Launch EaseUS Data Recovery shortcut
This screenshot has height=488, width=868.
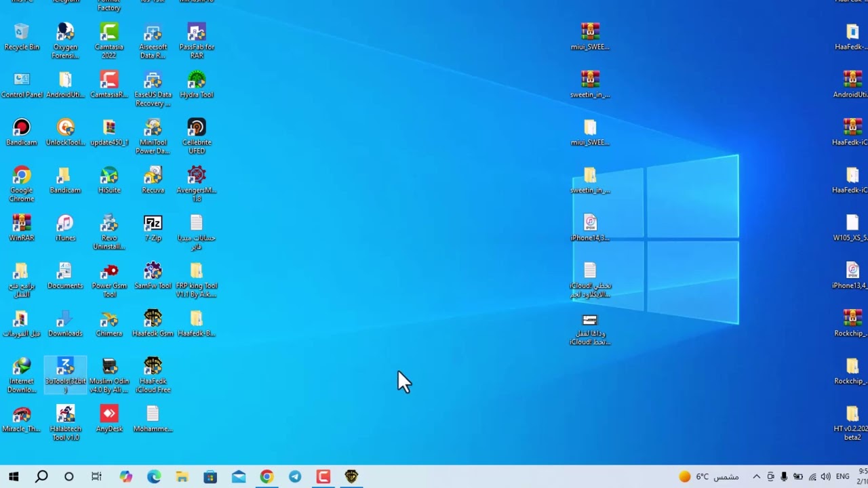[153, 89]
